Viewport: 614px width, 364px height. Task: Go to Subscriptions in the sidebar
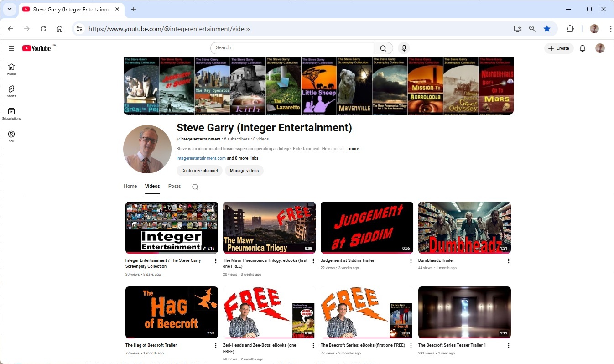point(11,114)
